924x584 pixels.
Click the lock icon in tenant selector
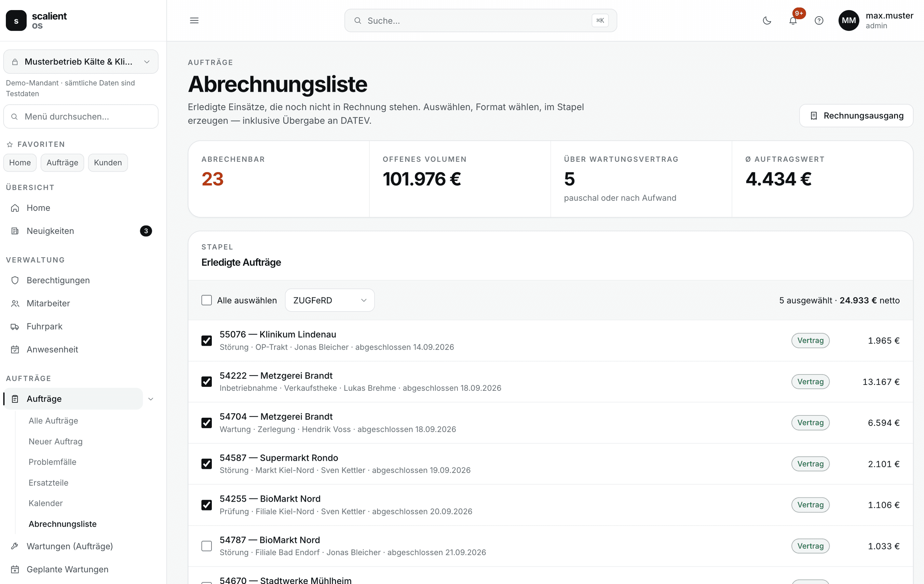coord(15,62)
